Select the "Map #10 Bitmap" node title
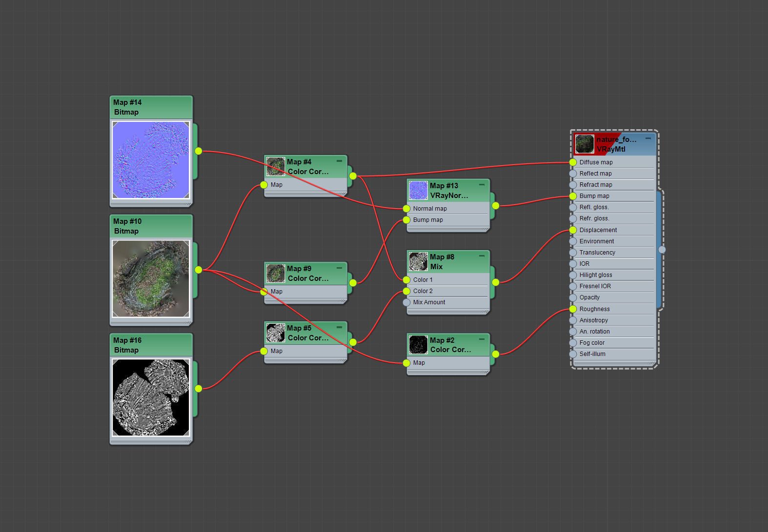 [151, 226]
